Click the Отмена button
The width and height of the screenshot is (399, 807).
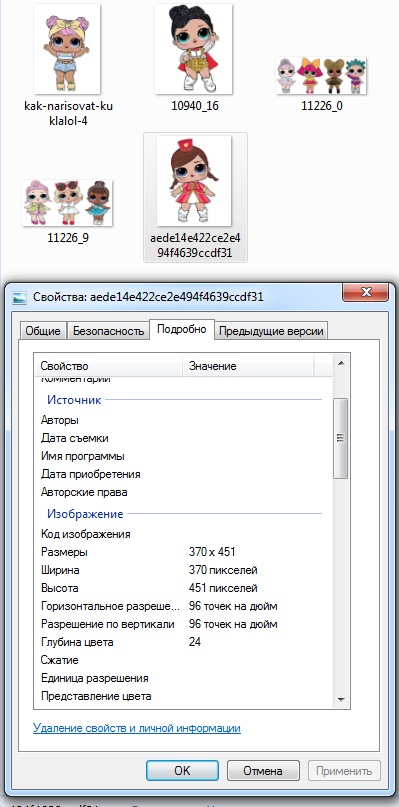[x=263, y=770]
